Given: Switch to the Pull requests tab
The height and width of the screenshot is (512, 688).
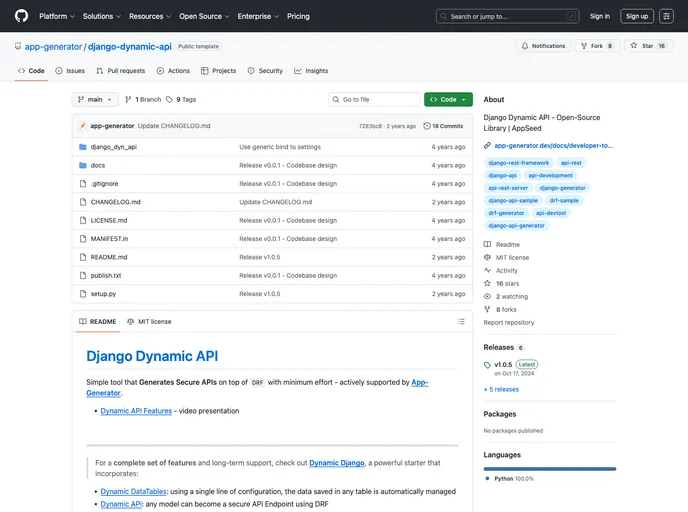Looking at the screenshot, I should point(121,71).
